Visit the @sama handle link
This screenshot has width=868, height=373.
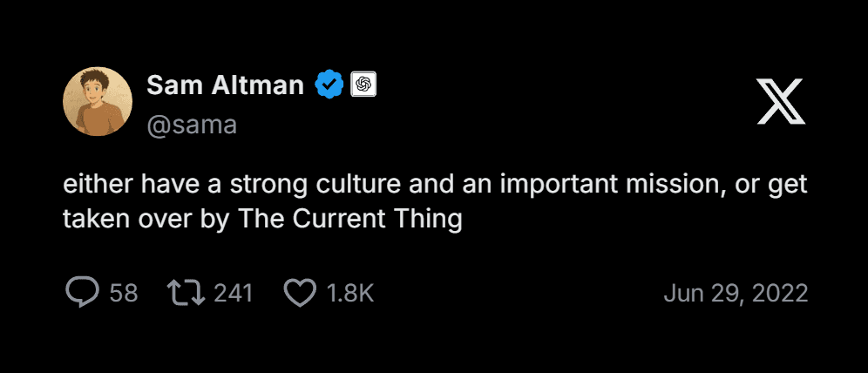191,125
